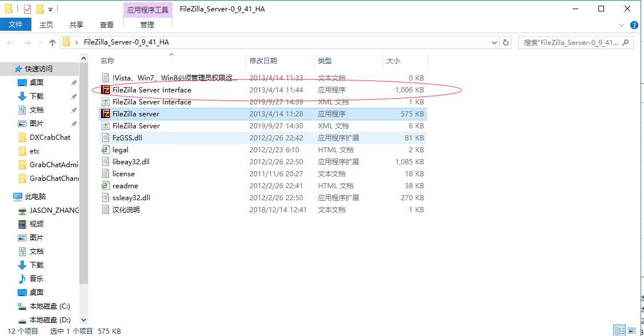644x336 pixels.
Task: Click the address path chevron before folder name
Action: (77, 42)
